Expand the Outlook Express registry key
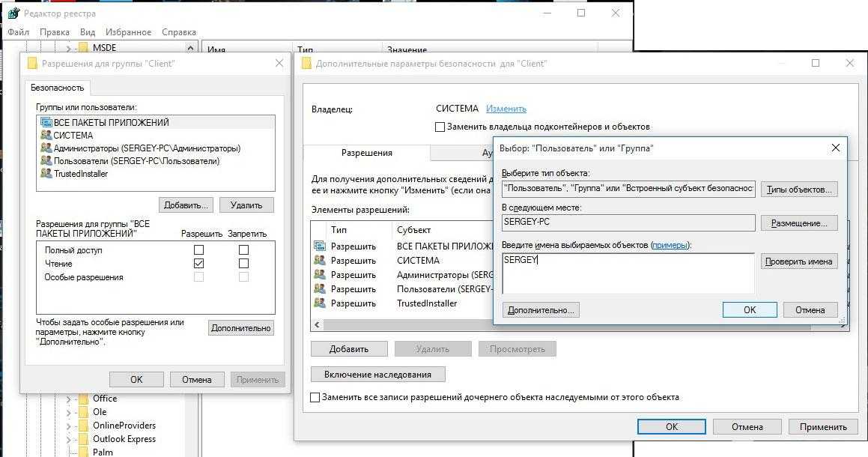The width and height of the screenshot is (868, 457). 69,439
